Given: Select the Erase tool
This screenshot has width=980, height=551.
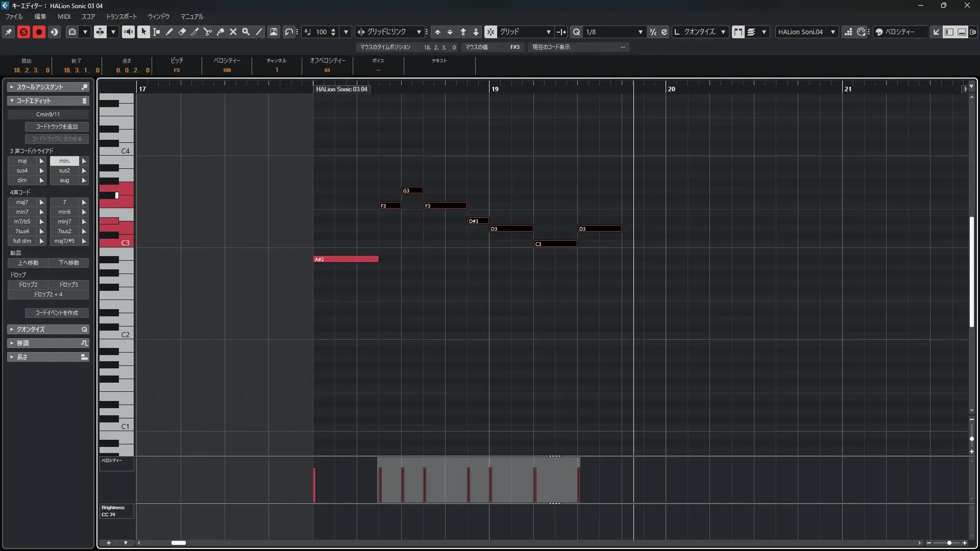Looking at the screenshot, I should click(182, 32).
